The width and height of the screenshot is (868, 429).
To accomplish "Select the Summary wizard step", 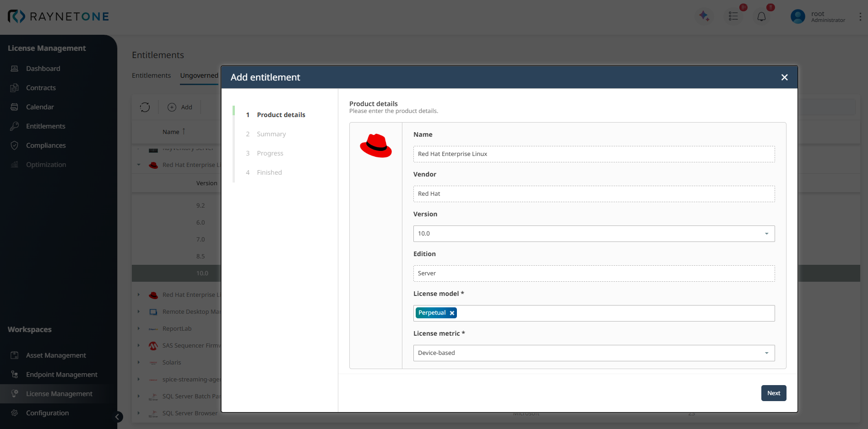I will coord(271,134).
